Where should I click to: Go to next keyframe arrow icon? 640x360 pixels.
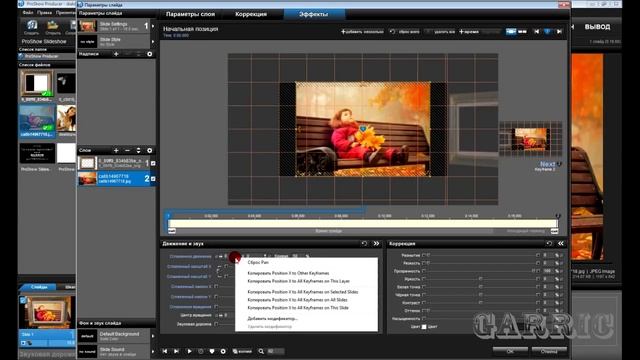(560, 31)
